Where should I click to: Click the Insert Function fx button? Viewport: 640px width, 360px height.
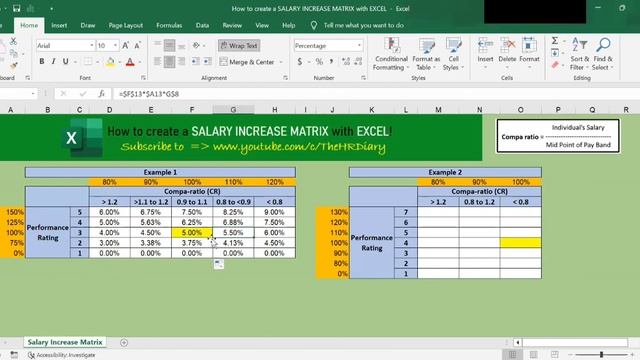[x=102, y=94]
